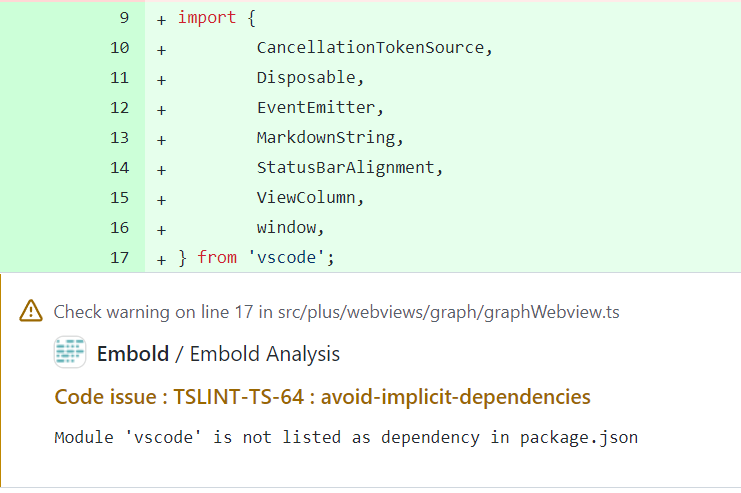Click the StatusBarAlignment import line
Image resolution: width=741 pixels, height=493 pixels.
(350, 168)
